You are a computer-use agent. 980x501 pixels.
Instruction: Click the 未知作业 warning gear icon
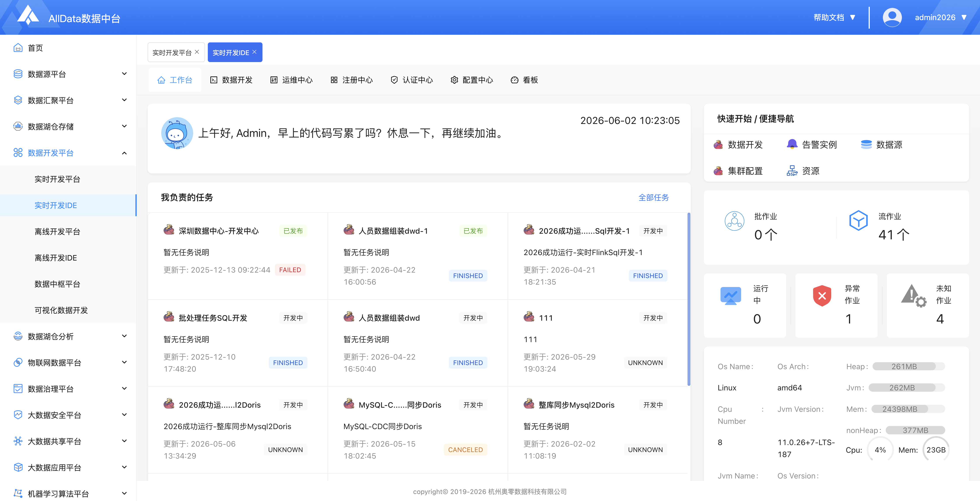pos(913,296)
